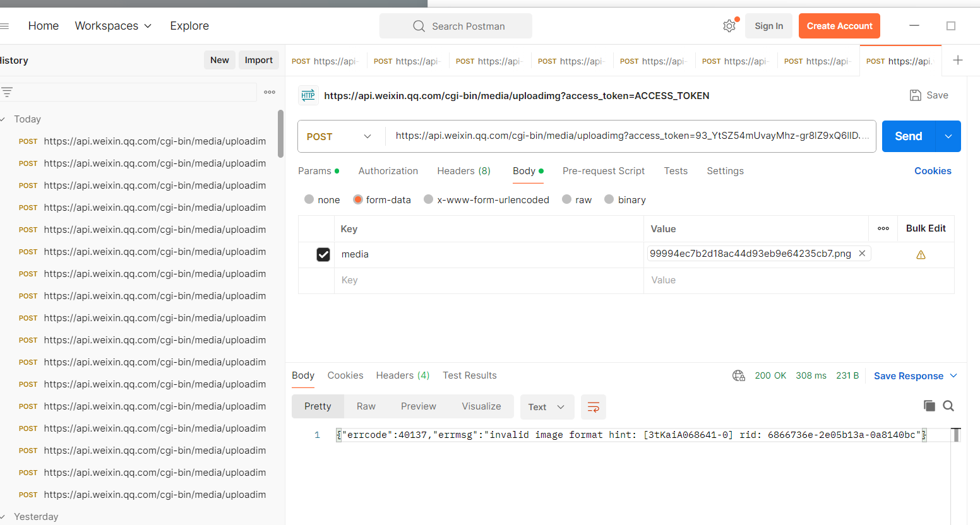This screenshot has width=980, height=525.
Task: Open the Test Results tab
Action: 470,375
